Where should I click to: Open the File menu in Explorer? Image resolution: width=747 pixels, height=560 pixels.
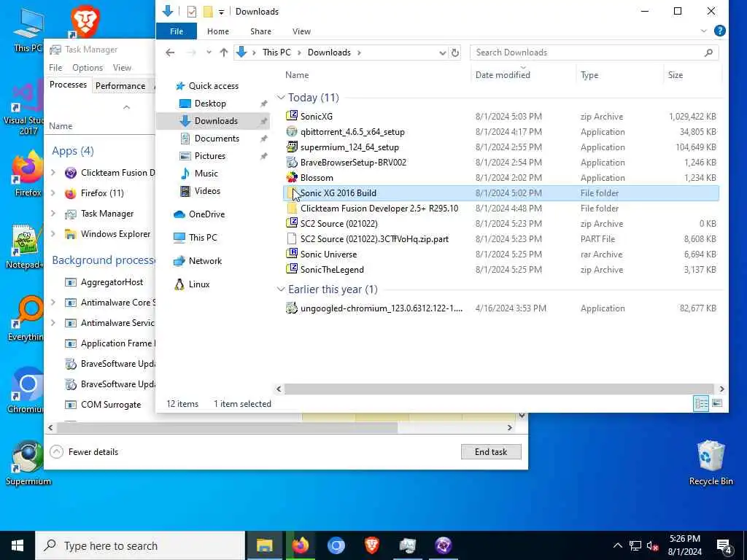[x=177, y=31]
